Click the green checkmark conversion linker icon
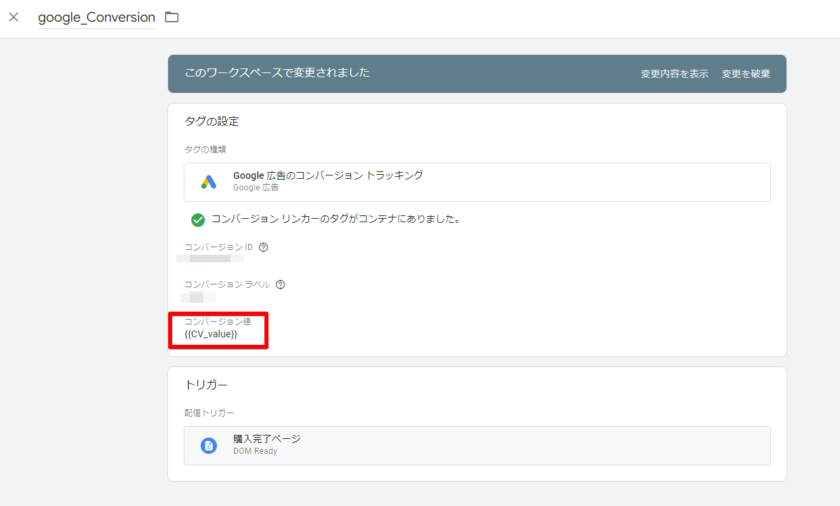Viewport: 840px width, 506px height. pos(198,219)
